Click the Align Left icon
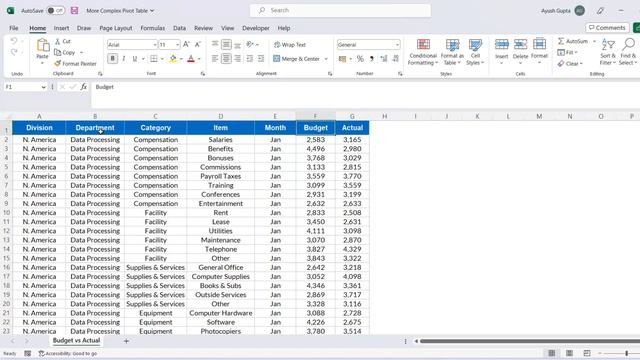640x360 pixels. tap(215, 59)
